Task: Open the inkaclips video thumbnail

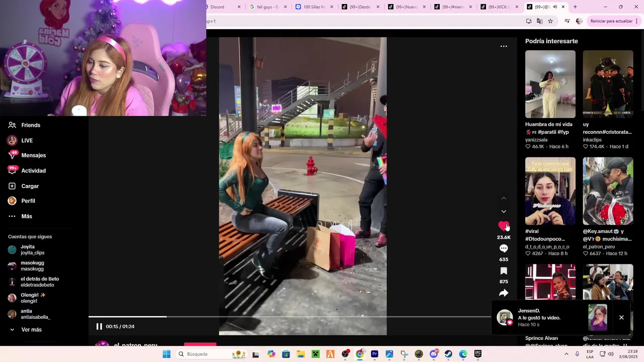Action: [x=608, y=84]
